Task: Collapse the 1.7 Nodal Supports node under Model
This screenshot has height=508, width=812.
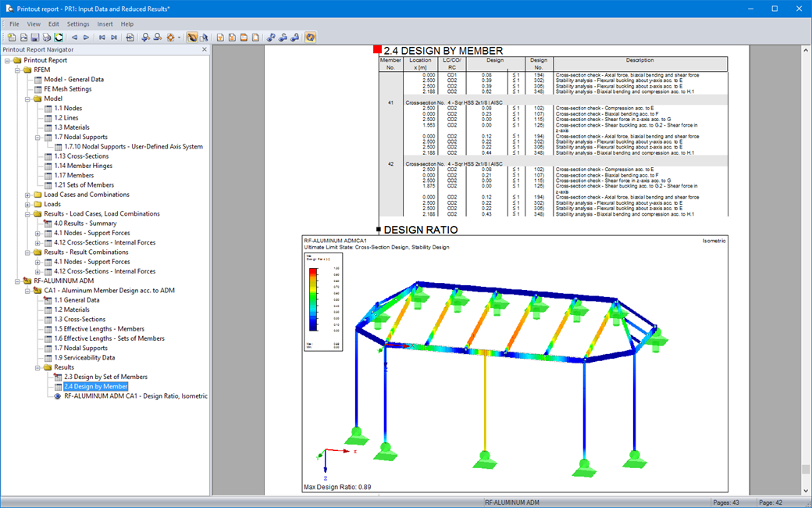Action: [x=37, y=138]
